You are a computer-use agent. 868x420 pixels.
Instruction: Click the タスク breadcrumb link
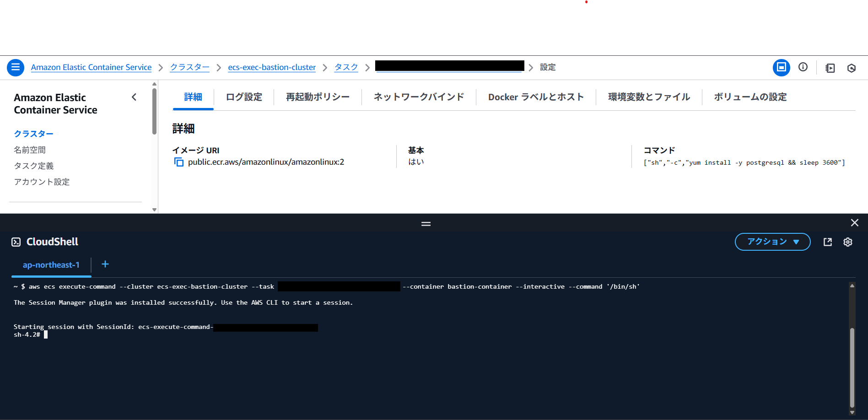click(x=346, y=68)
